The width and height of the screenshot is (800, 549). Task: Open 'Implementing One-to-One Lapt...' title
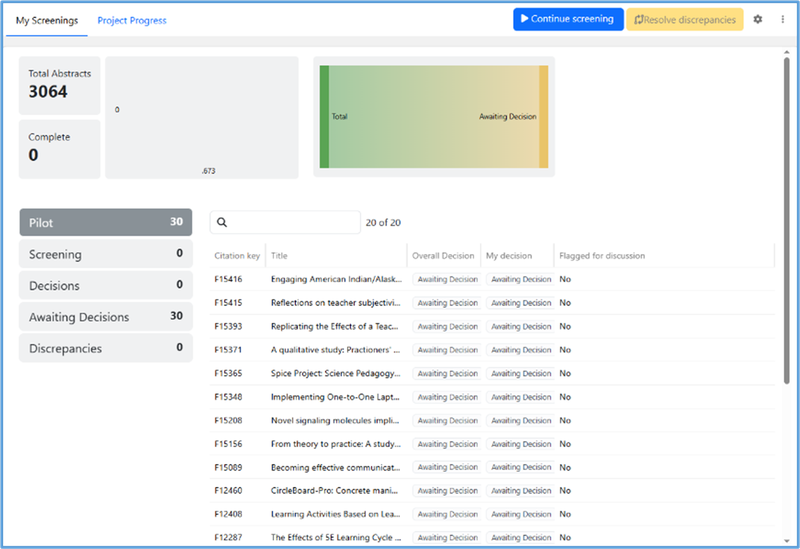pos(335,396)
